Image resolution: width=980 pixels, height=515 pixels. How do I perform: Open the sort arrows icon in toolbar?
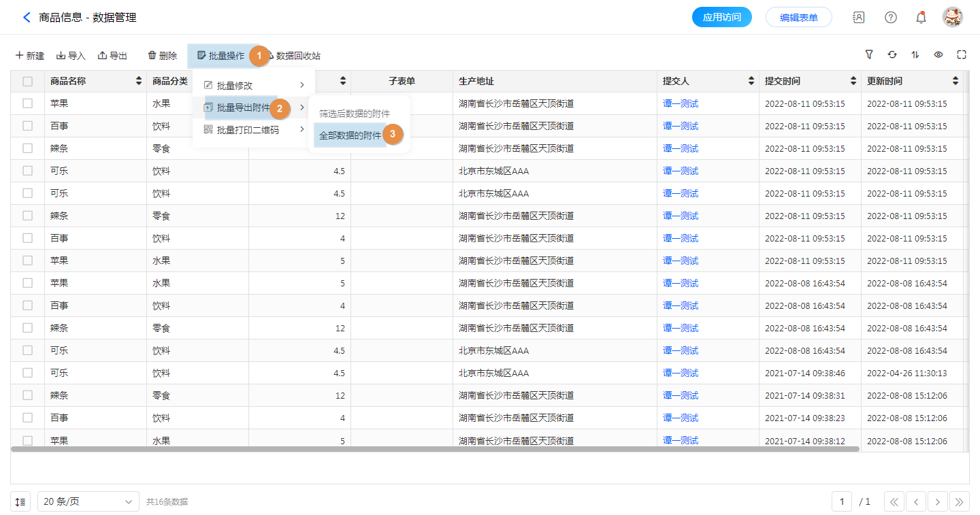pos(915,55)
